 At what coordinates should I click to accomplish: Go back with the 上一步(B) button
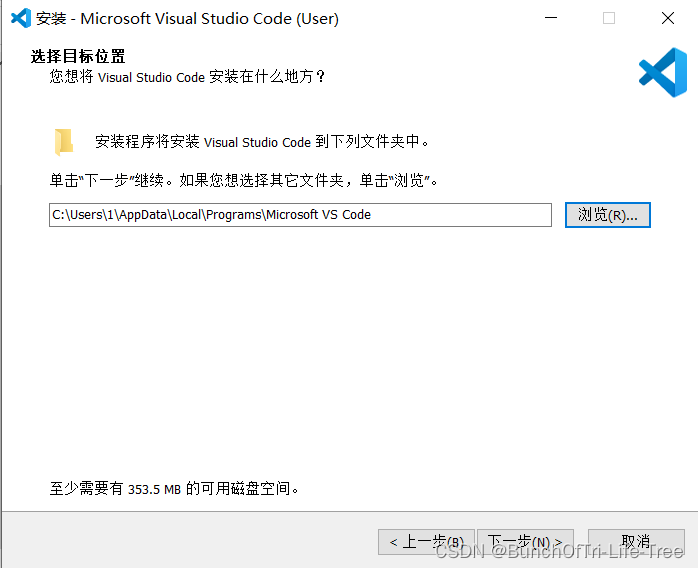[426, 542]
